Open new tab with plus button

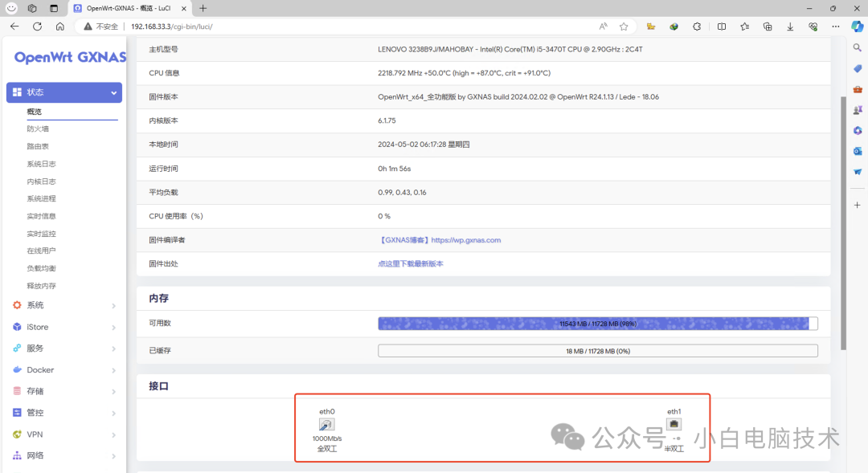click(203, 8)
